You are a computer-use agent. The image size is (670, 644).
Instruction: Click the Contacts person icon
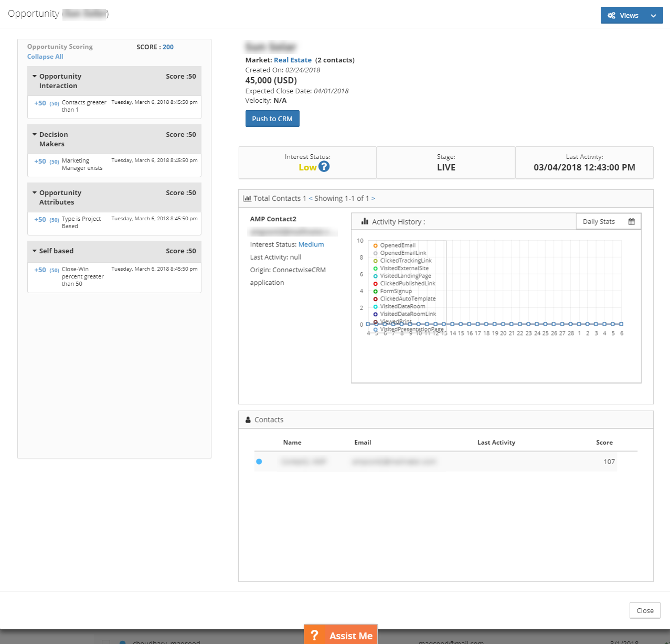[248, 420]
